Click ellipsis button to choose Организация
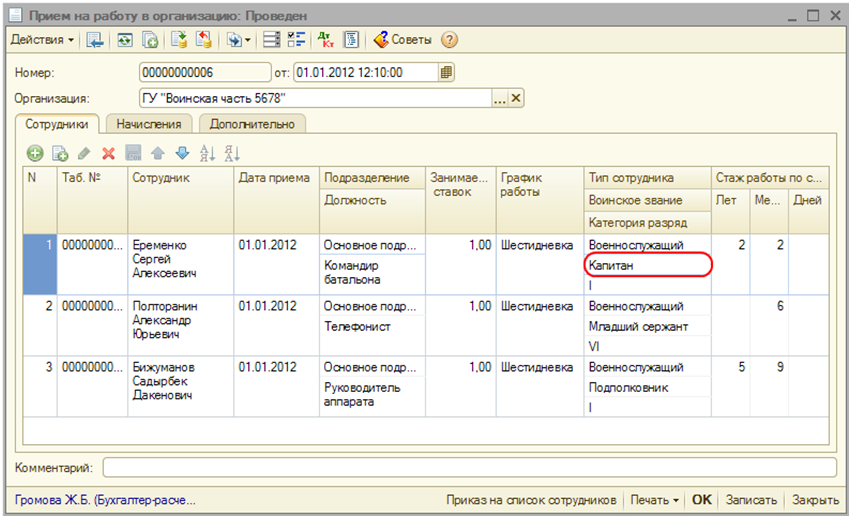 (x=499, y=98)
